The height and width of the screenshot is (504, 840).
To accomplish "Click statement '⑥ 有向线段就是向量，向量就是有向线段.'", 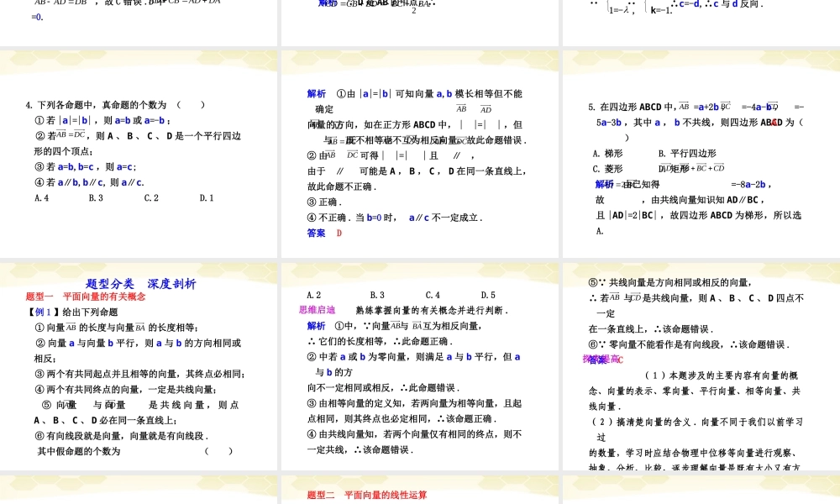I will [121, 436].
